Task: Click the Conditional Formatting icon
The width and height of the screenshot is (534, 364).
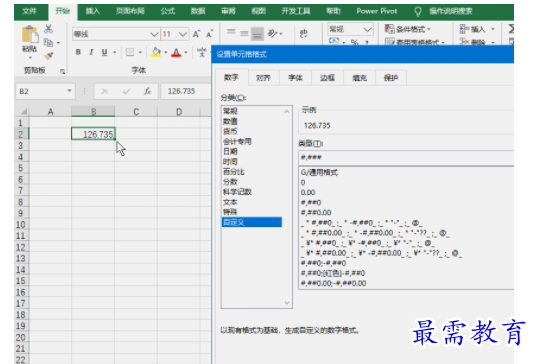Action: 389,29
